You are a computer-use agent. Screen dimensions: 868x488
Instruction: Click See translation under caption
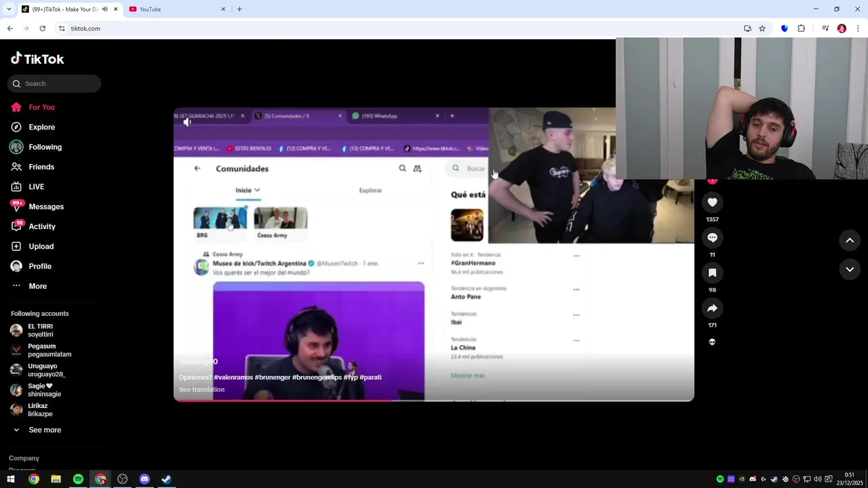(201, 389)
